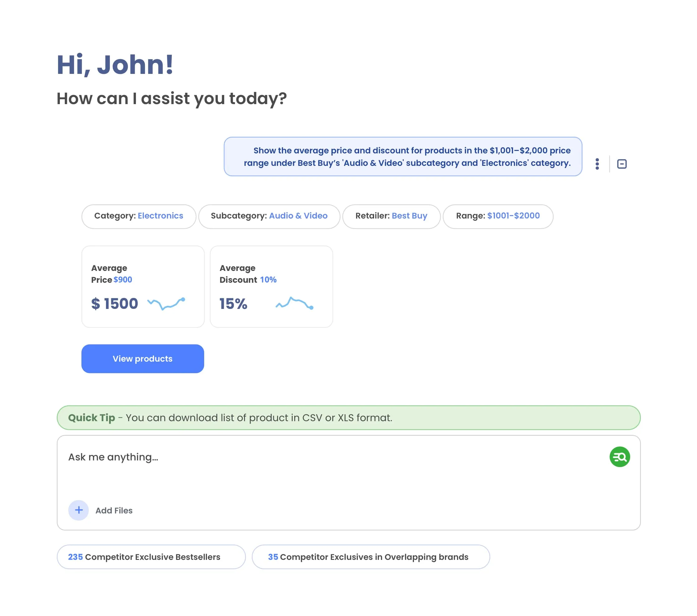Click the green search submit icon
Image resolution: width=697 pixels, height=616 pixels.
click(619, 457)
